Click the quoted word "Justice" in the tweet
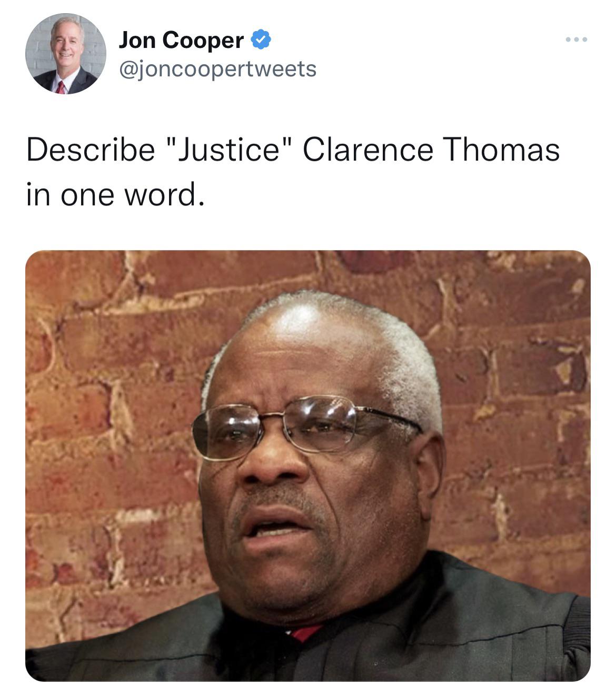The image size is (616, 685). point(228,150)
